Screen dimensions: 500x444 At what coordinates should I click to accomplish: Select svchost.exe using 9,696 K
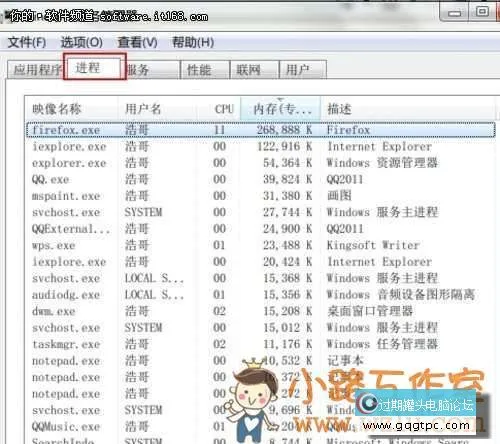[261, 410]
